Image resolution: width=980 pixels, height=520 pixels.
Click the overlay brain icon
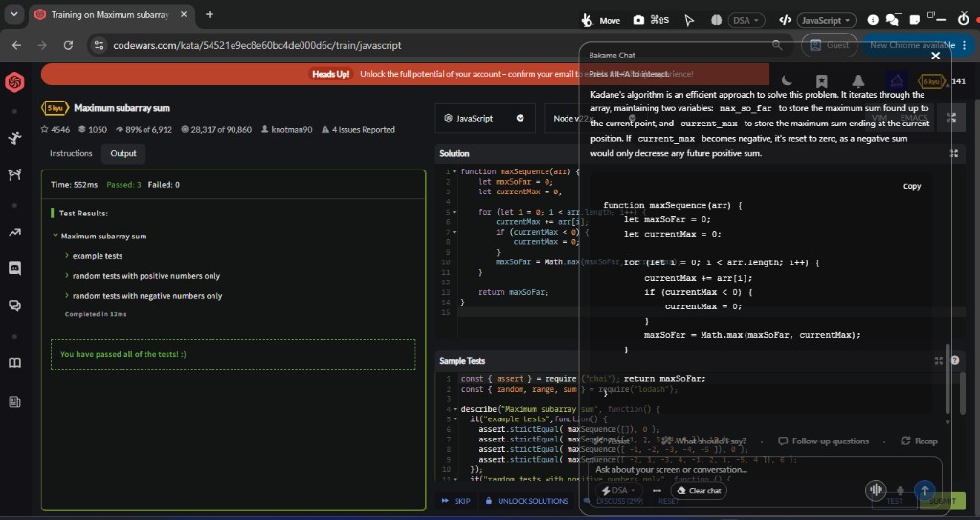coord(716,20)
